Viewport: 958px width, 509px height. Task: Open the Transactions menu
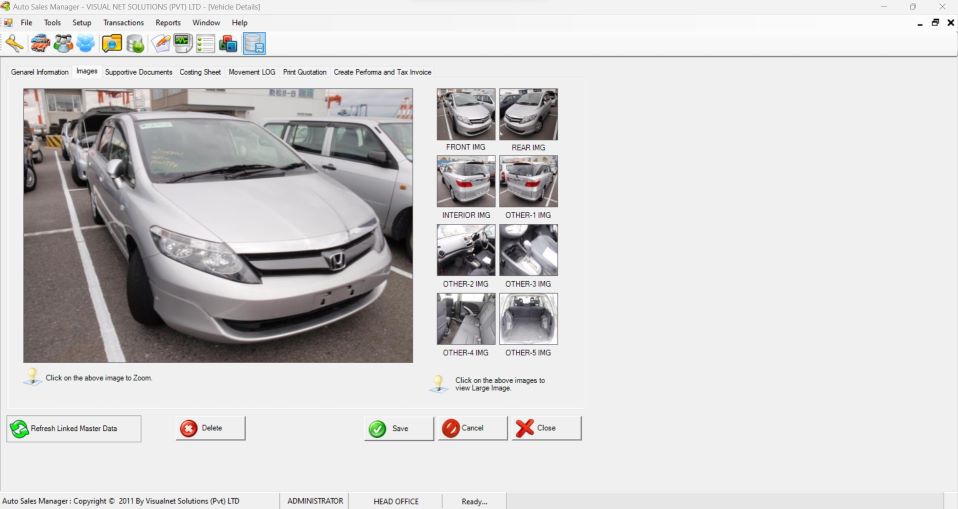coord(123,22)
